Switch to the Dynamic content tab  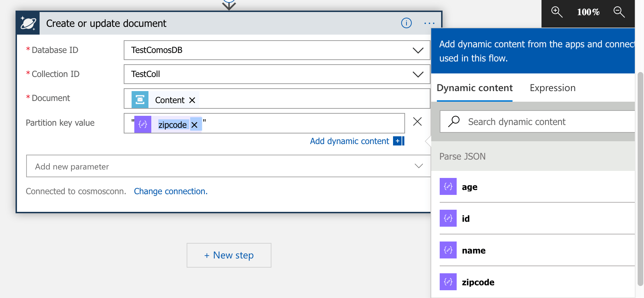475,88
